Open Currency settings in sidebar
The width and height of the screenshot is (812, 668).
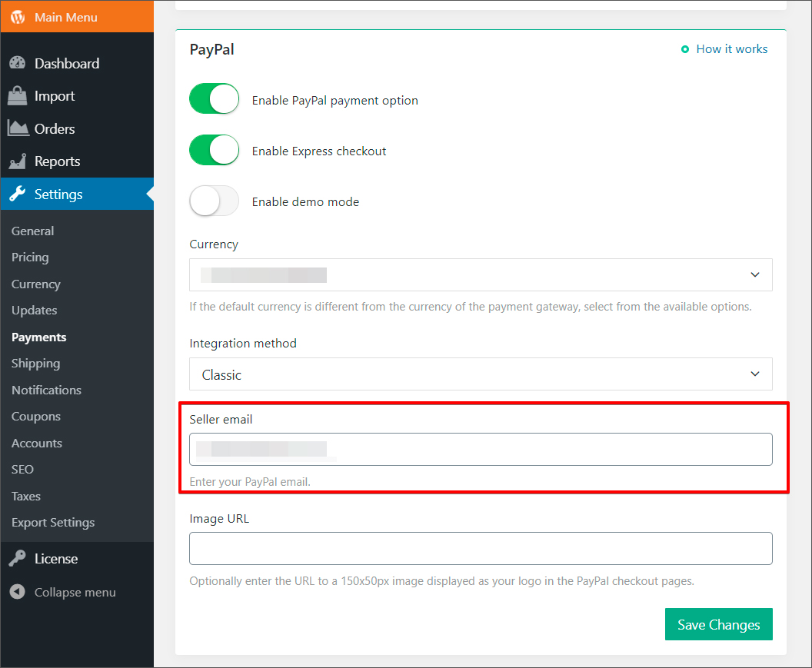click(x=35, y=284)
